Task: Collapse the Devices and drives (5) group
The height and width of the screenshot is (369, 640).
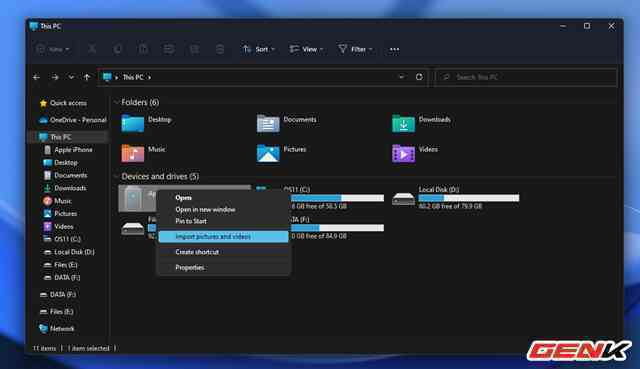Action: (x=116, y=176)
